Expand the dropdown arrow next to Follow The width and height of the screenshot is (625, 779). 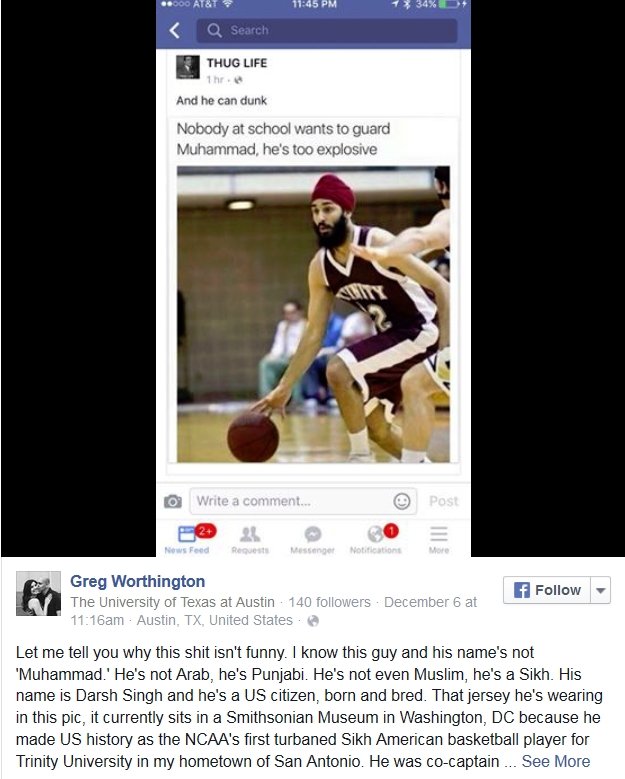[601, 590]
